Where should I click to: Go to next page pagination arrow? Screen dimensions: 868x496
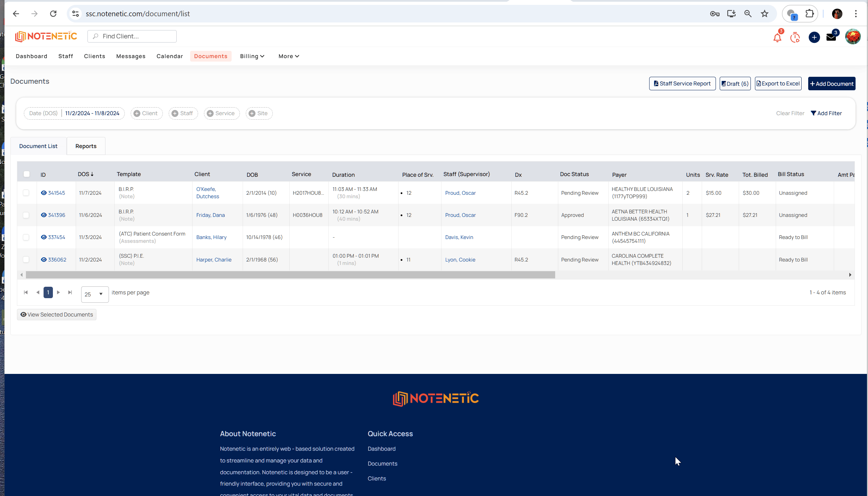click(x=58, y=293)
